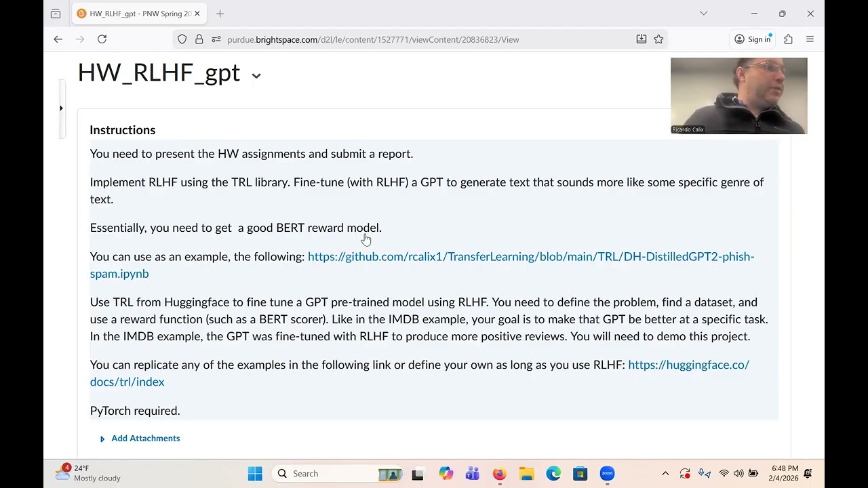
Task: Click the taskbar Search box
Action: tap(338, 474)
